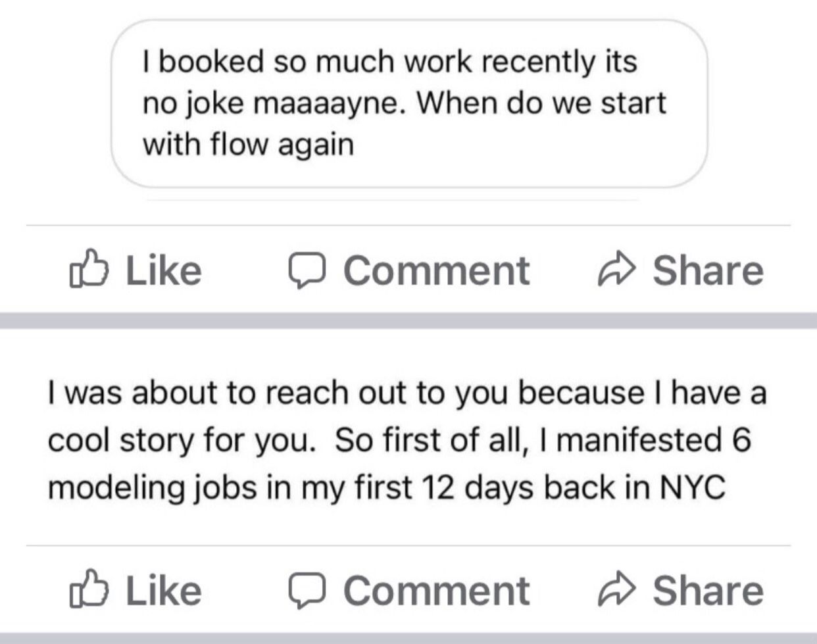
Task: Click the "When do we start" line in the bubble
Action: [404, 103]
